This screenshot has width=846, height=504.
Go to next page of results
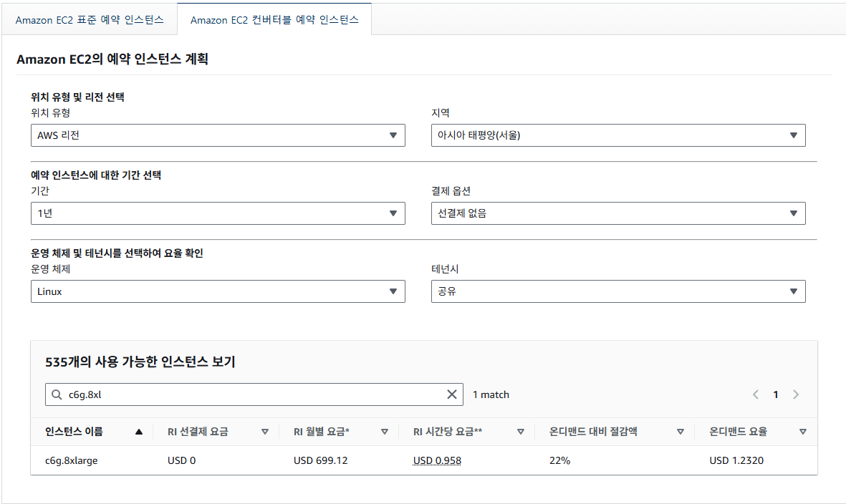point(796,394)
